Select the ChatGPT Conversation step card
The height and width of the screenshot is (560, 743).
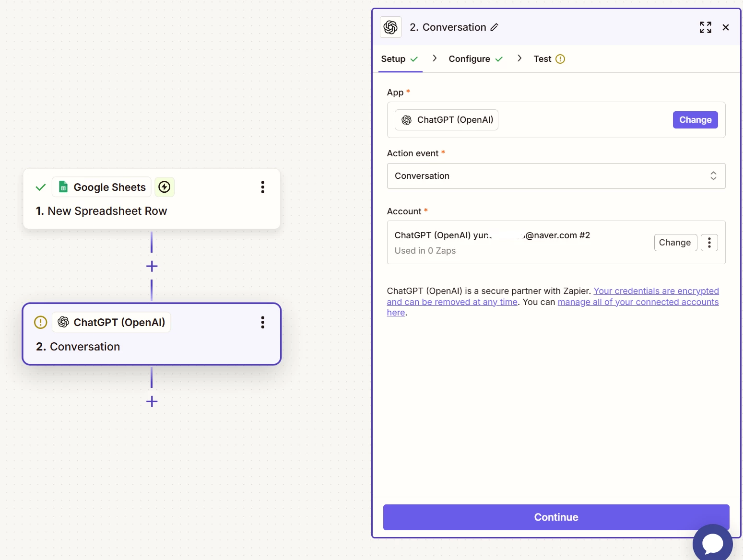152,334
